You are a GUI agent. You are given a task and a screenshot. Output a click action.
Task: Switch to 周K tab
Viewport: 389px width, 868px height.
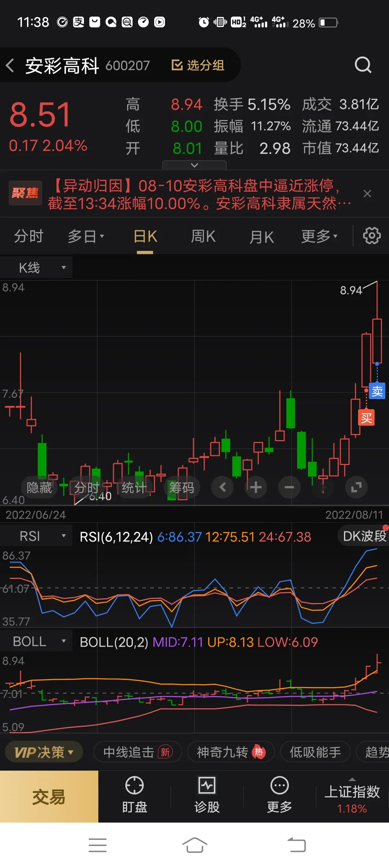[203, 236]
